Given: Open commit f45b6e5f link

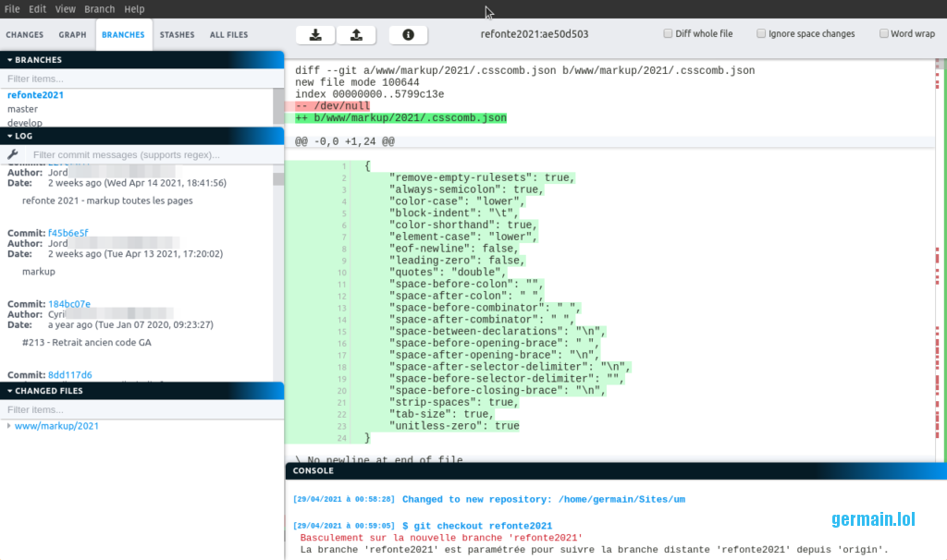Looking at the screenshot, I should (x=68, y=233).
